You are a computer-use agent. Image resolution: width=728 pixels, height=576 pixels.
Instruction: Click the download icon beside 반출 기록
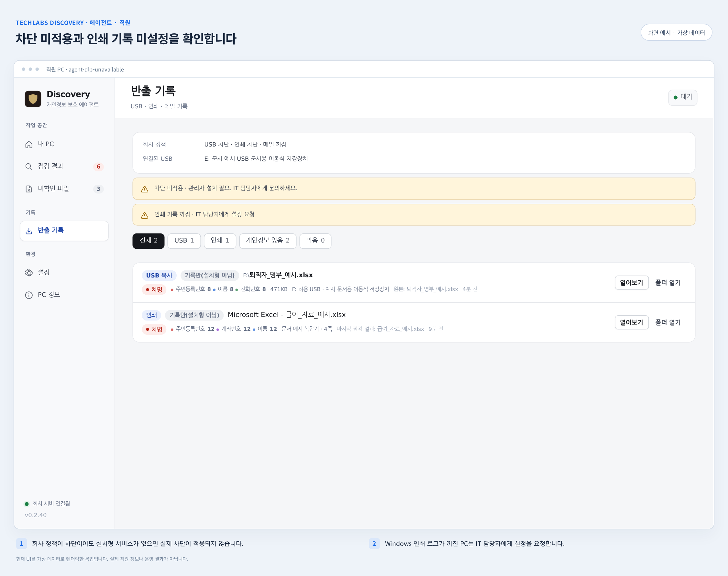29,231
